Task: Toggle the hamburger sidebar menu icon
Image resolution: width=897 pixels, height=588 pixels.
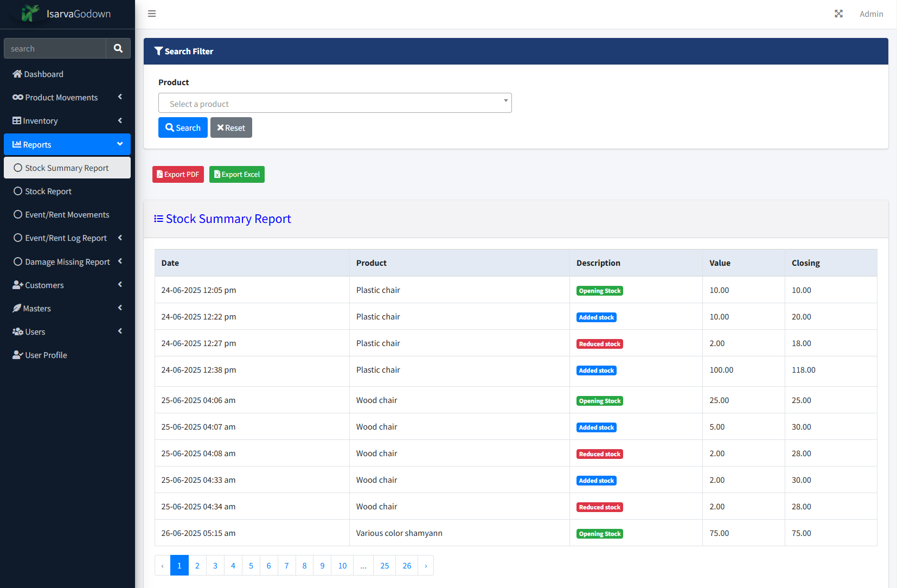Action: tap(152, 14)
